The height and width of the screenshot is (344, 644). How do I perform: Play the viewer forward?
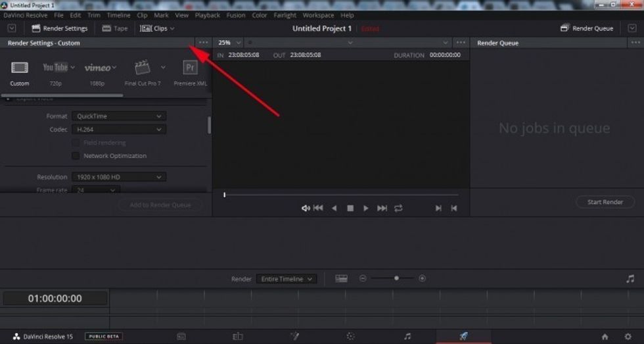(x=366, y=209)
